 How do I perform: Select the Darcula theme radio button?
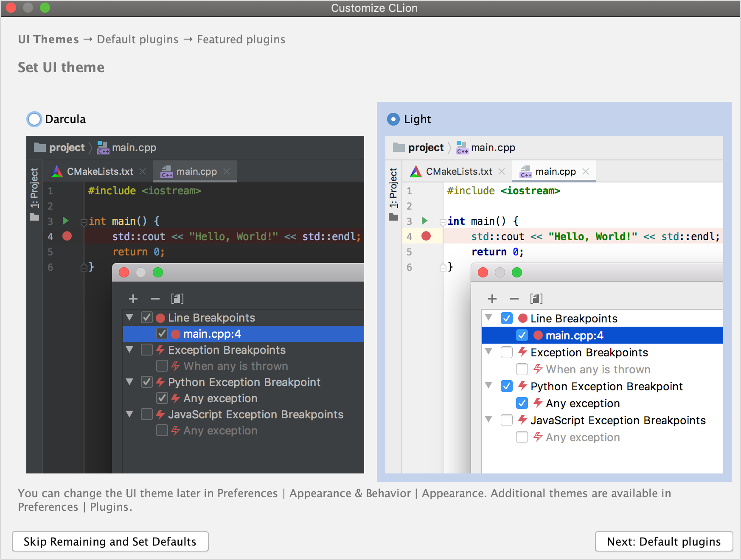click(34, 119)
